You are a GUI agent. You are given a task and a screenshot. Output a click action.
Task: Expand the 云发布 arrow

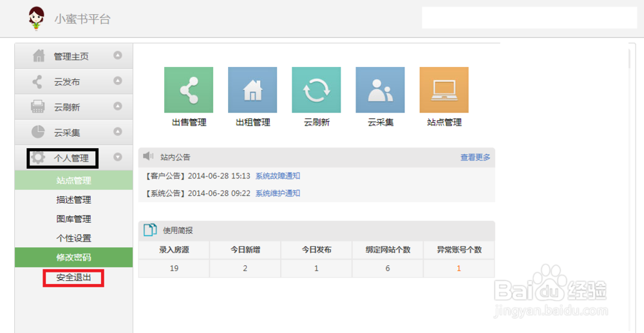(118, 81)
